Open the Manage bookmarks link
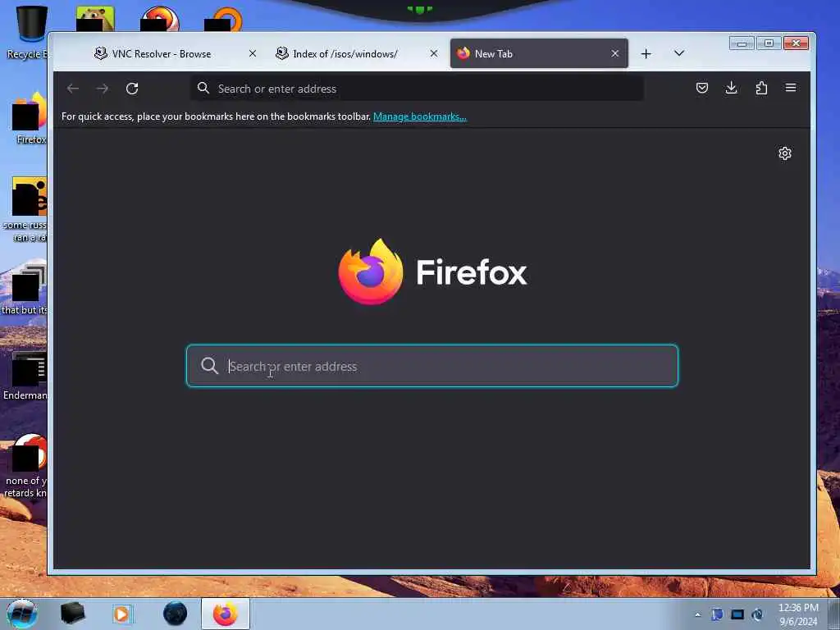Viewport: 840px width, 630px height. (x=419, y=116)
